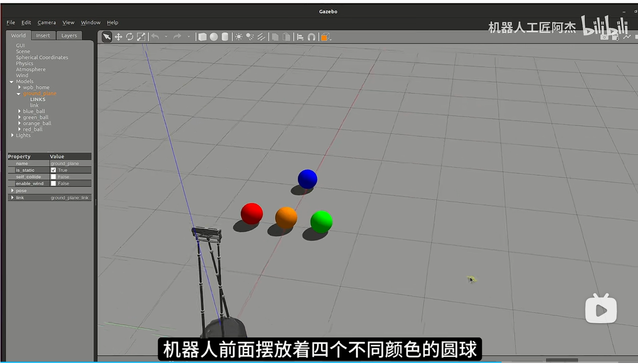Insert a cylinder shape from toolbar

point(225,37)
